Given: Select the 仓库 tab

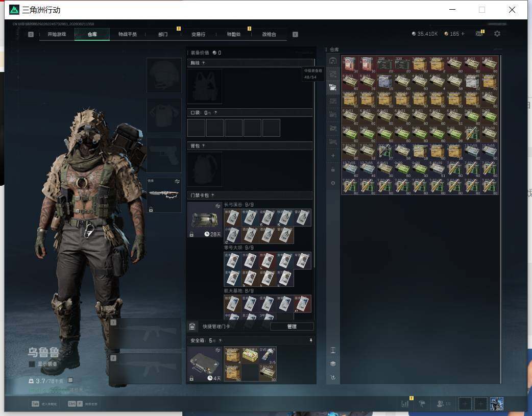Looking at the screenshot, I should click(92, 34).
